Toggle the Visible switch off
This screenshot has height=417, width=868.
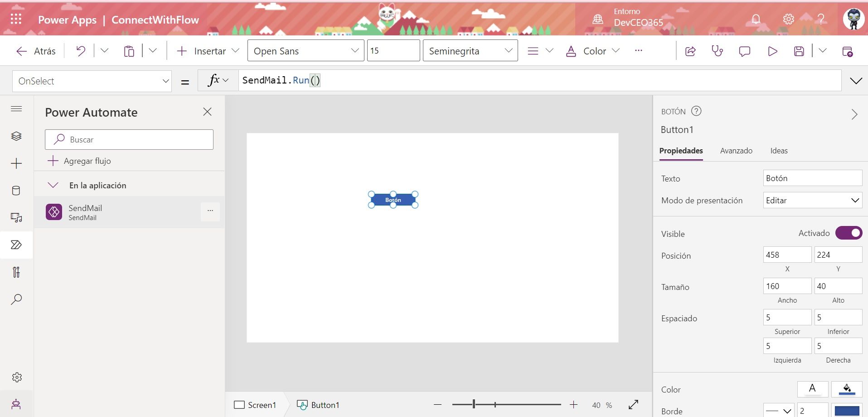[x=849, y=233]
